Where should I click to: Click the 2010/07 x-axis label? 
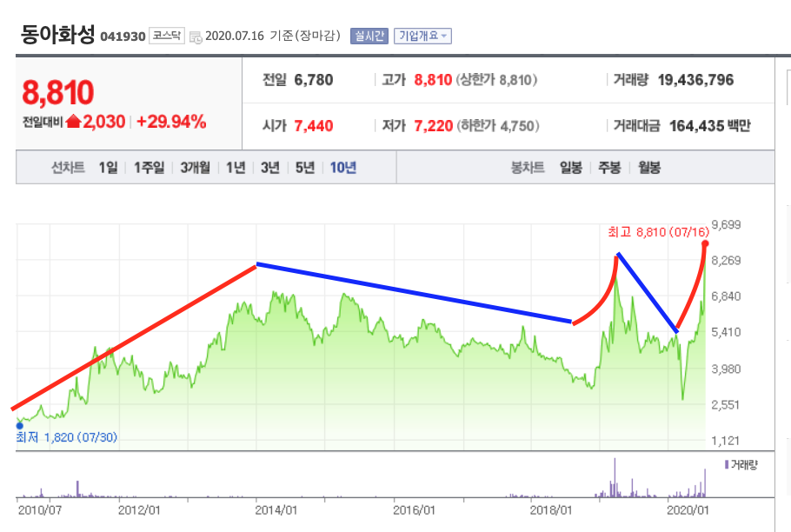[40, 510]
